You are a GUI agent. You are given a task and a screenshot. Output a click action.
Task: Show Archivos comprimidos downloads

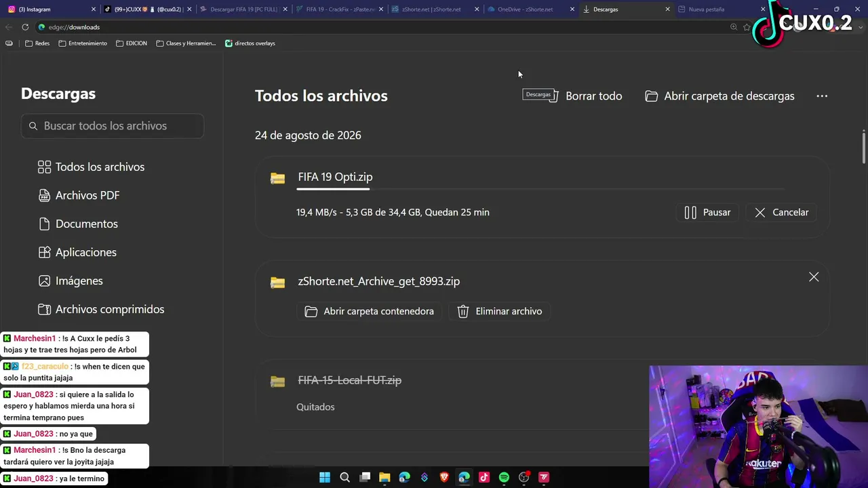(x=101, y=309)
